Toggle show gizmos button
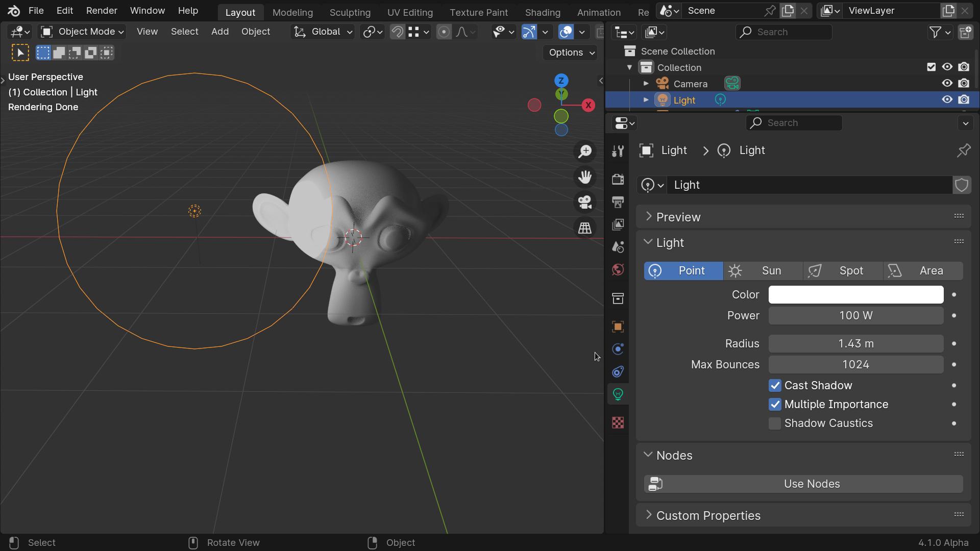 coord(529,32)
